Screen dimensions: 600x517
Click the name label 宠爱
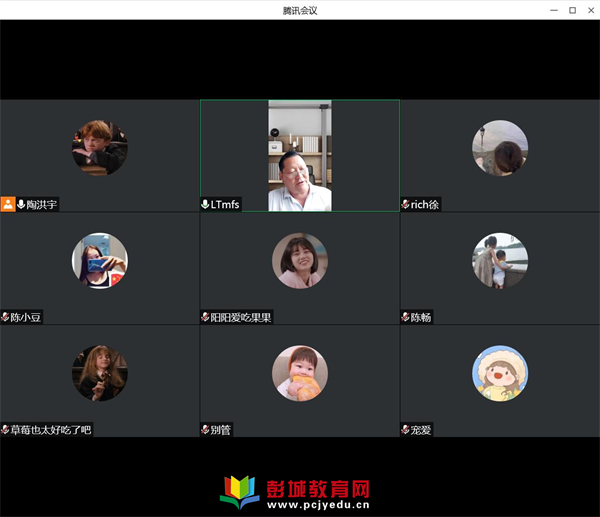[421, 430]
